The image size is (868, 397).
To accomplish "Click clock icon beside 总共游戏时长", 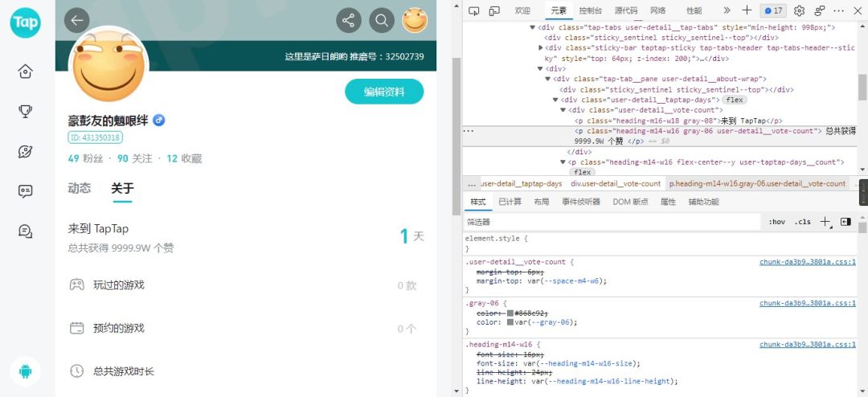I will pyautogui.click(x=76, y=371).
